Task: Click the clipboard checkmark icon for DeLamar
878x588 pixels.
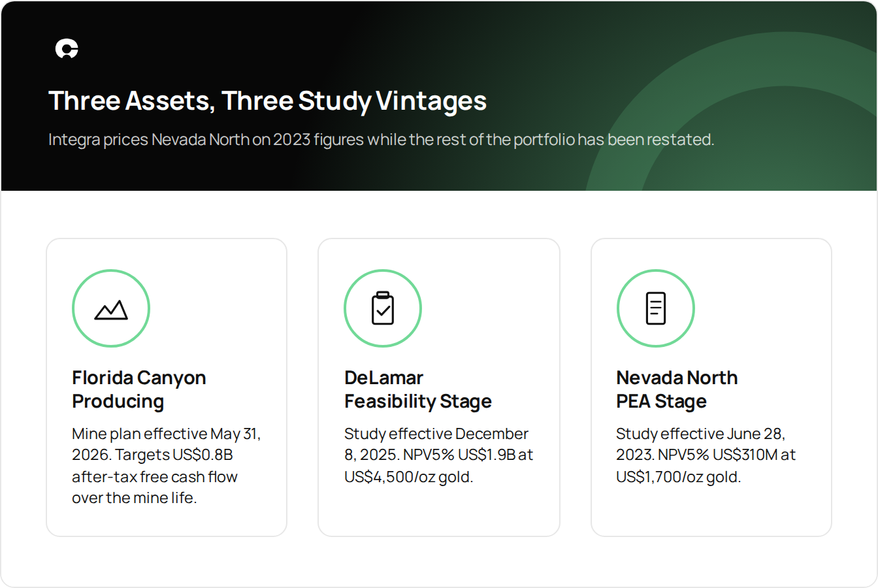Action: tap(383, 308)
